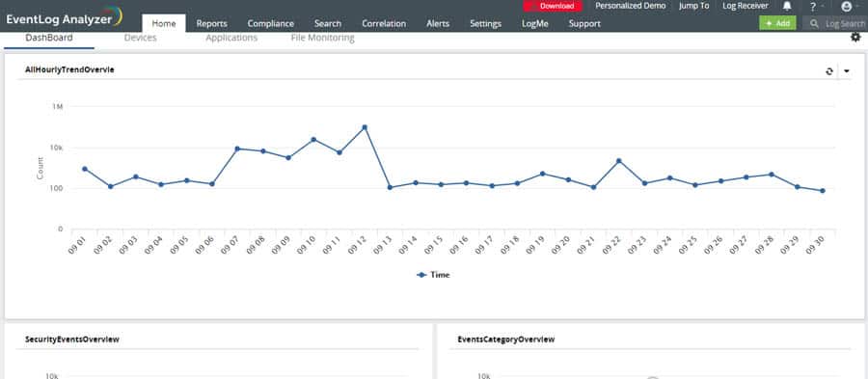Image resolution: width=868 pixels, height=379 pixels.
Task: Click the data point at 09 30
Action: click(822, 191)
